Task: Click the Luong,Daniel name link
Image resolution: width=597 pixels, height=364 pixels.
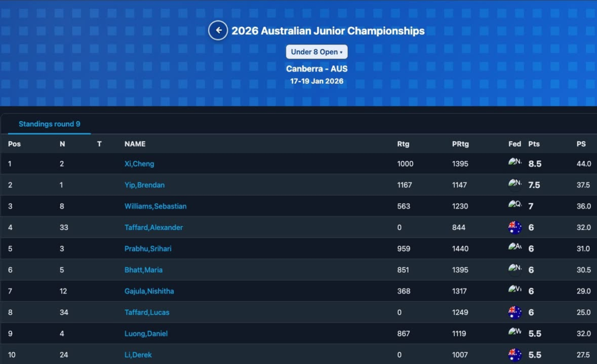Action: tap(146, 334)
